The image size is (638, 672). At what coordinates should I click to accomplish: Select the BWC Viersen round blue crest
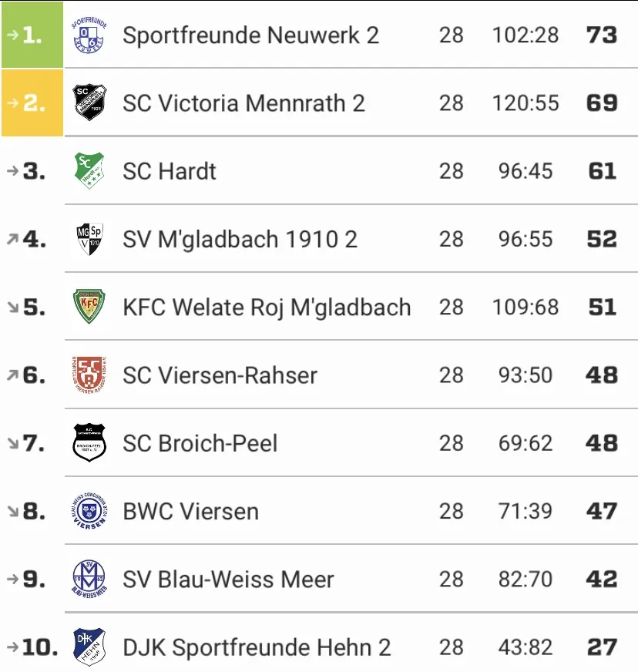point(89,511)
